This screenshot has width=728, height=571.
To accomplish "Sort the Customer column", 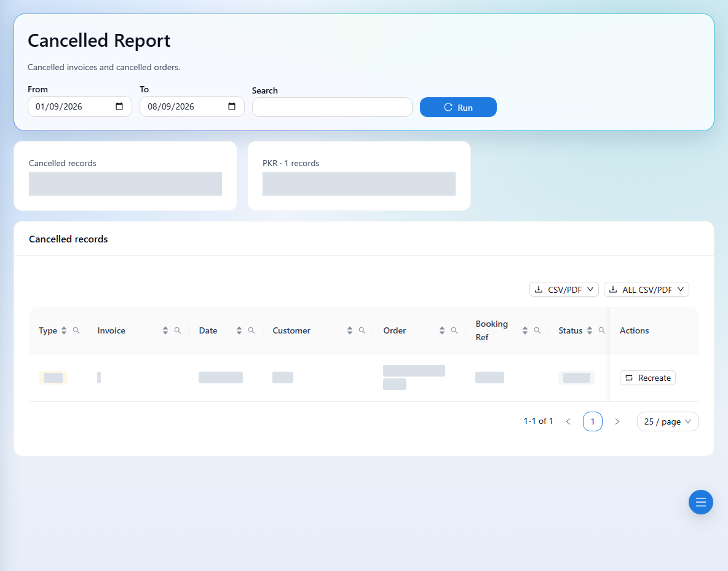I will coord(350,330).
